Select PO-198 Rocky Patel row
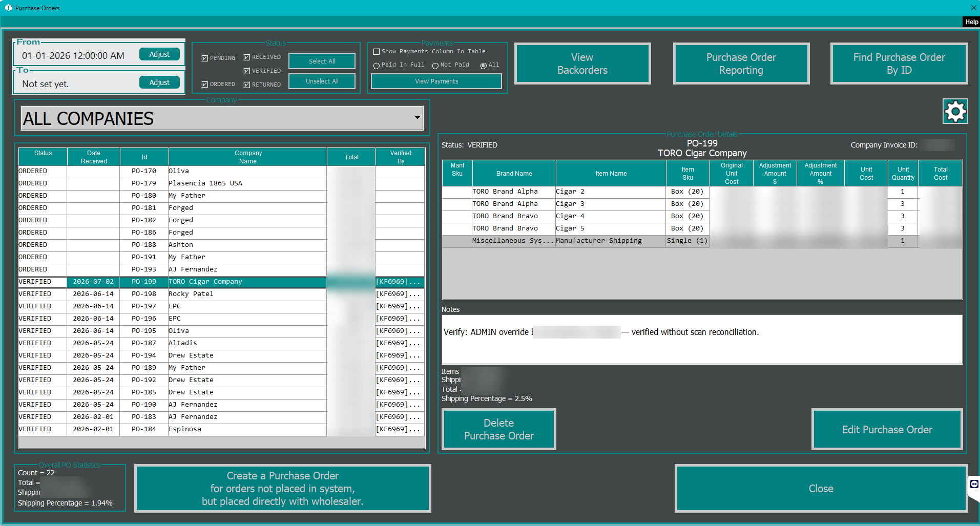The width and height of the screenshot is (980, 526). pos(221,294)
